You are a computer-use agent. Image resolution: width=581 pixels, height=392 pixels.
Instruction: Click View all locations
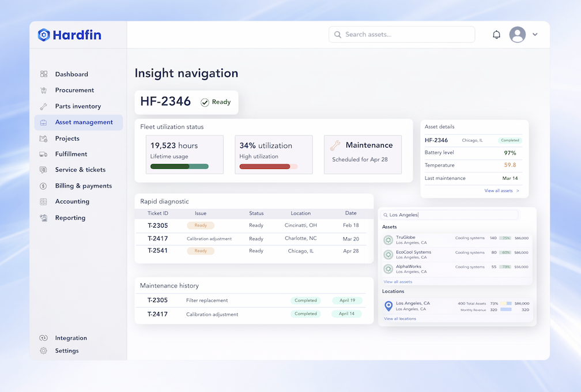[401, 318]
